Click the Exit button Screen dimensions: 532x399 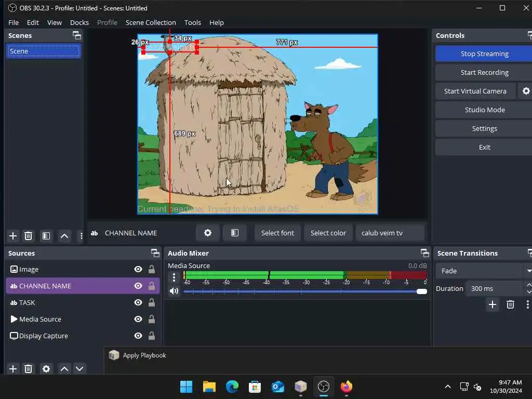point(484,147)
